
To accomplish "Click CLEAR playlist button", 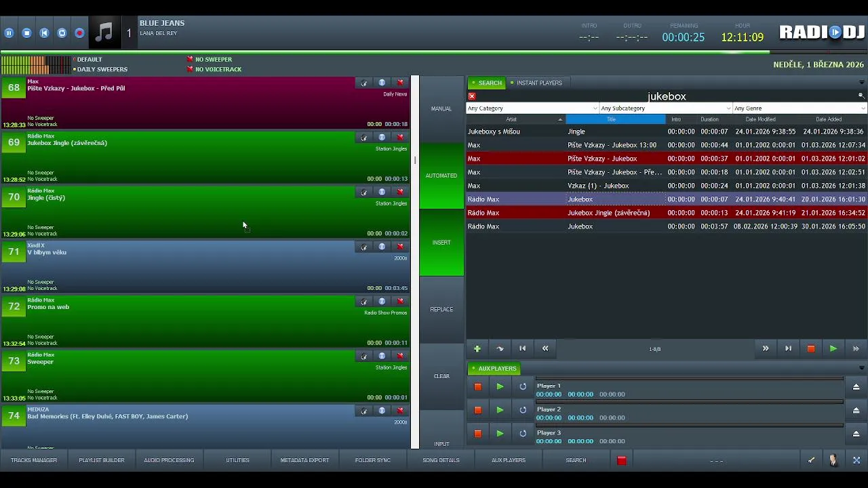I will 441,376.
